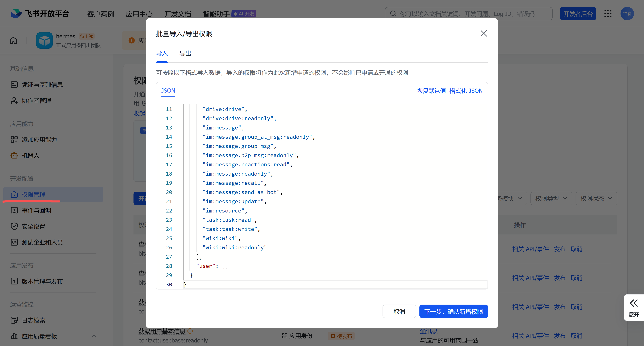Open 智能助手 in the top navigation
644x346 pixels.
(216, 14)
